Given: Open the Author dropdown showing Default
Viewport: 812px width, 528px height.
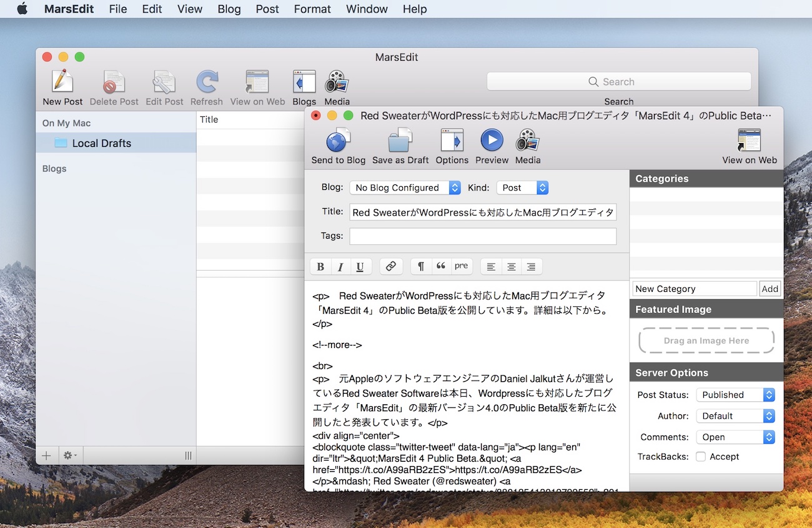Looking at the screenshot, I should pos(735,416).
